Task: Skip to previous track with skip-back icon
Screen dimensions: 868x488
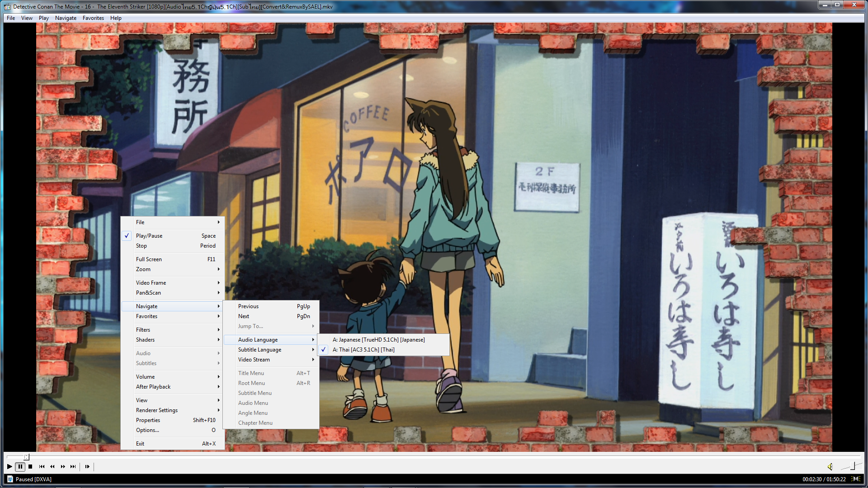Action: coord(42,466)
